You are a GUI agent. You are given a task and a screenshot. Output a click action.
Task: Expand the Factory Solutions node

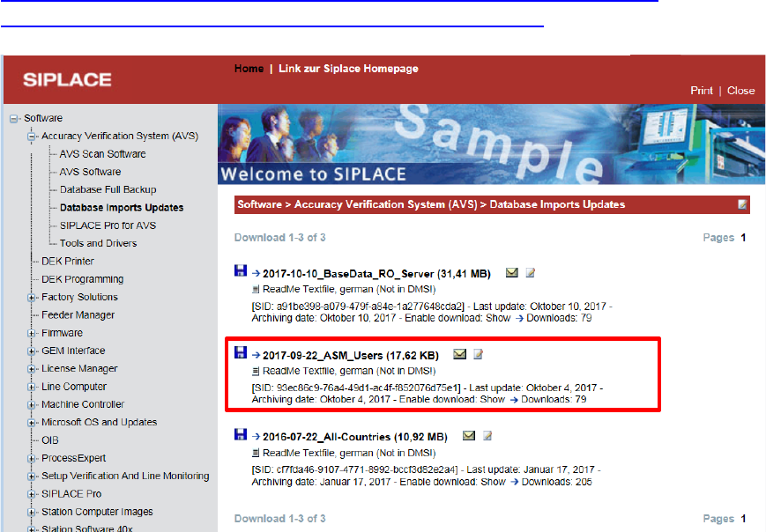pyautogui.click(x=32, y=298)
